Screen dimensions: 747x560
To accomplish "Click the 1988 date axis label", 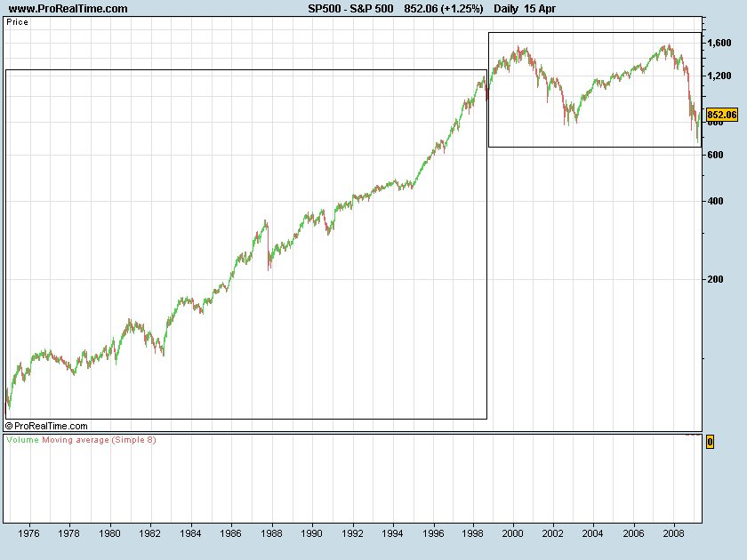I will coord(271,532).
